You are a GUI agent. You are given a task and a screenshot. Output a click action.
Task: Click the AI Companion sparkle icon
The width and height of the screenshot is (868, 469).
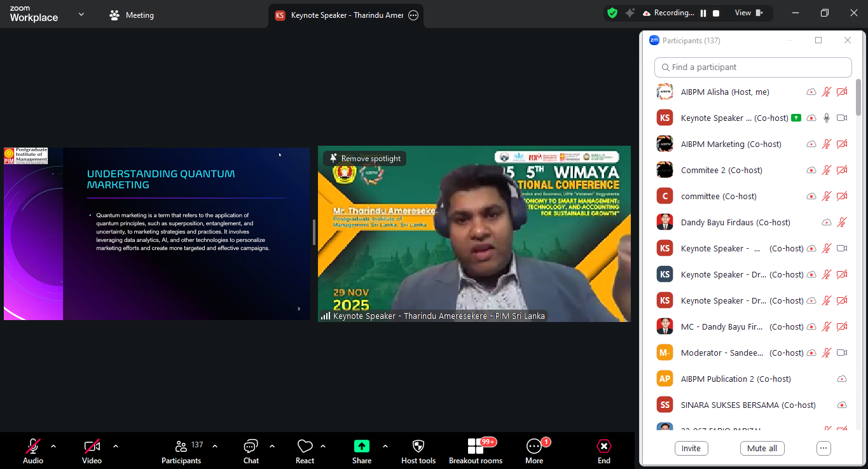pos(630,13)
